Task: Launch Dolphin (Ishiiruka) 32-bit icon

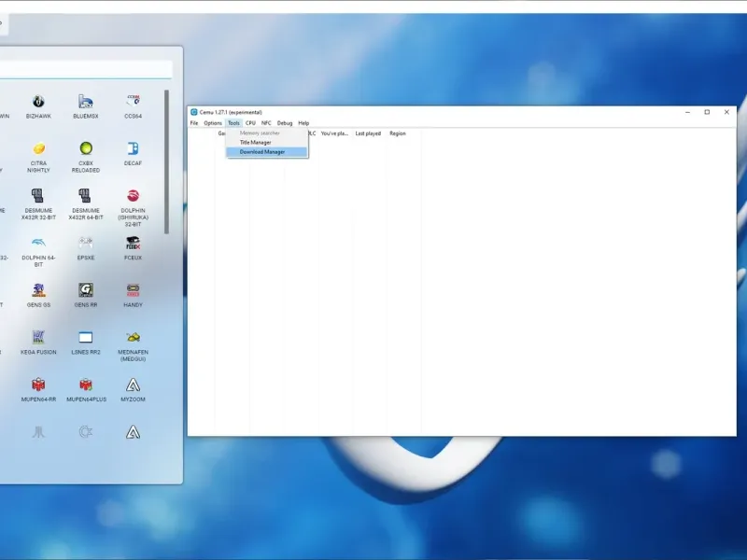Action: tap(133, 196)
